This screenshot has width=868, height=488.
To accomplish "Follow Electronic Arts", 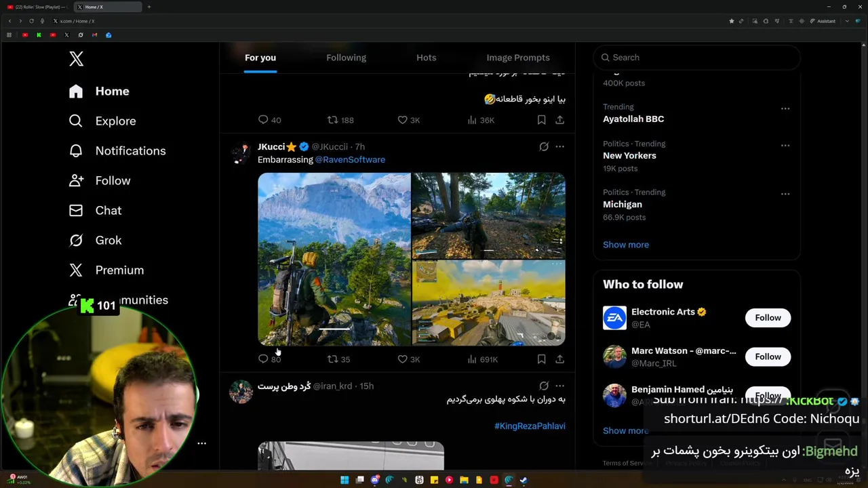I will (768, 318).
